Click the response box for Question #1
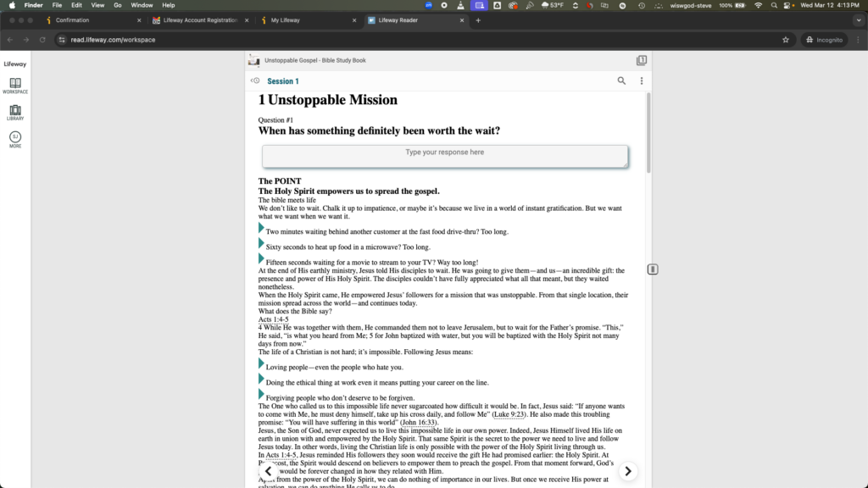The height and width of the screenshot is (488, 868). (445, 157)
